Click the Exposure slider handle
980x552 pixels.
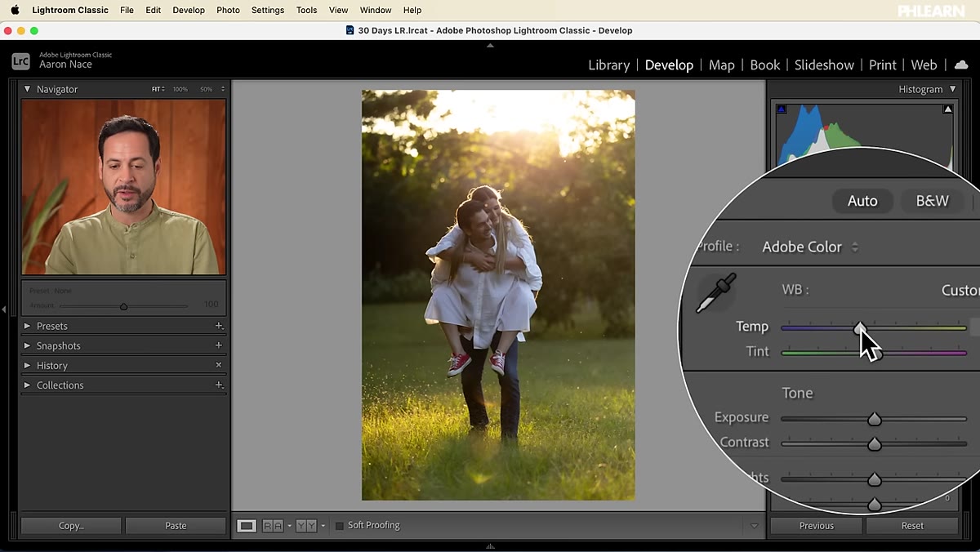874,419
